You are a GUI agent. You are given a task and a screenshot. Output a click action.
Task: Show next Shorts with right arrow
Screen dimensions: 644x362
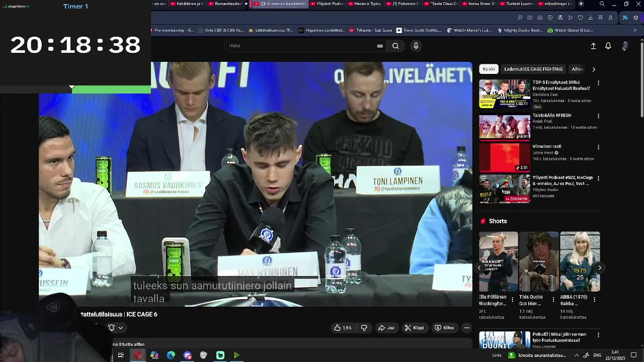pyautogui.click(x=600, y=268)
